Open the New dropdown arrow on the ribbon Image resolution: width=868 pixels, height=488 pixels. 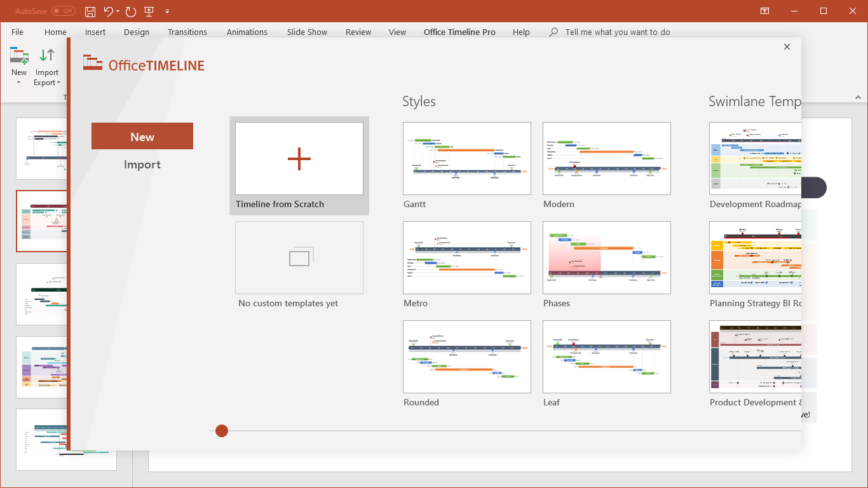18,81
